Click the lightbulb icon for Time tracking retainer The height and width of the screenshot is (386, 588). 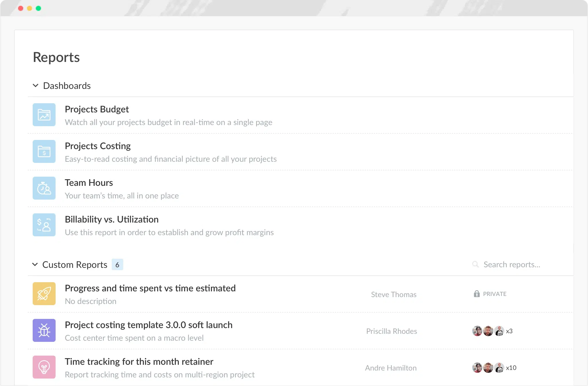[x=44, y=367]
